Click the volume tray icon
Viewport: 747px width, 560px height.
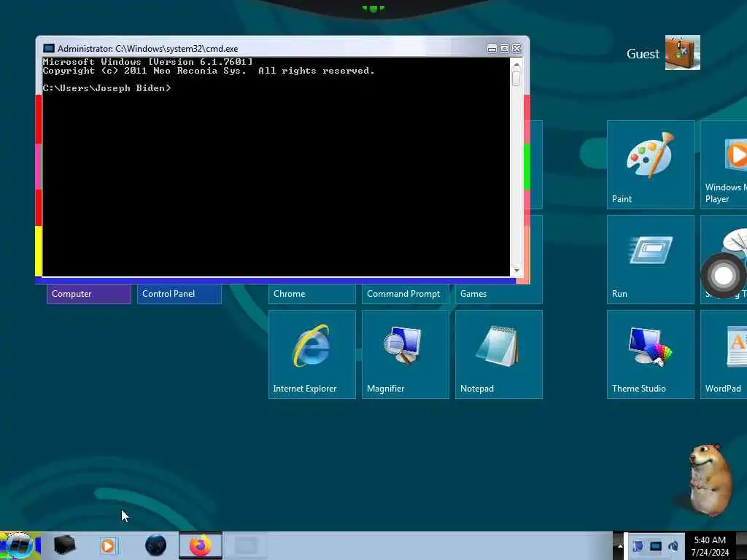pyautogui.click(x=673, y=546)
